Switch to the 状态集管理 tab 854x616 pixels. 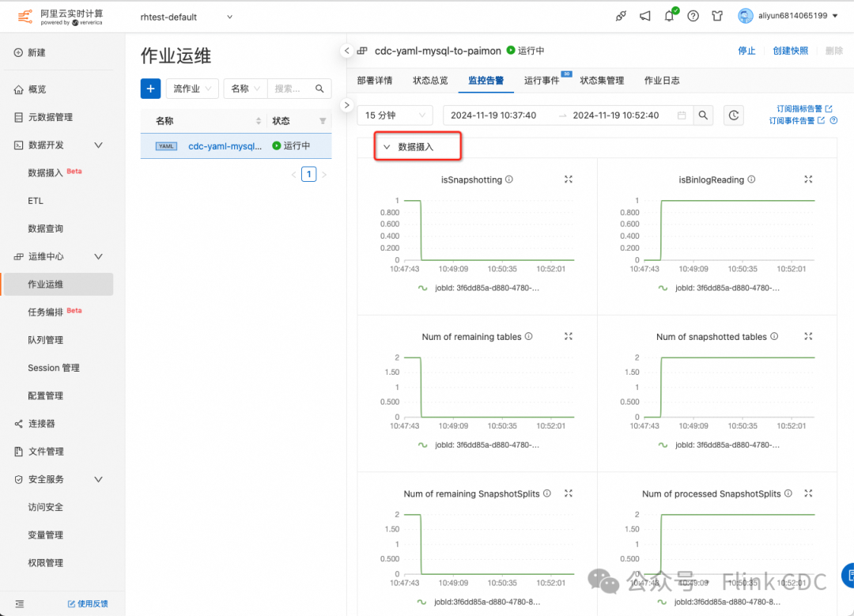coord(602,81)
